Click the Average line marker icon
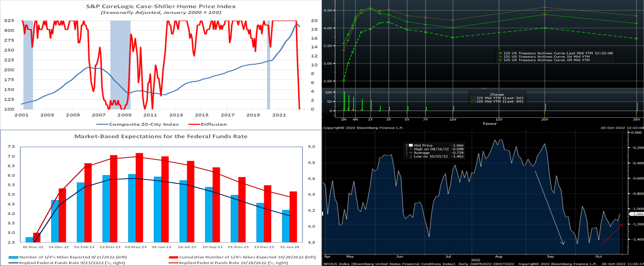This screenshot has width=644, height=266. [x=411, y=153]
